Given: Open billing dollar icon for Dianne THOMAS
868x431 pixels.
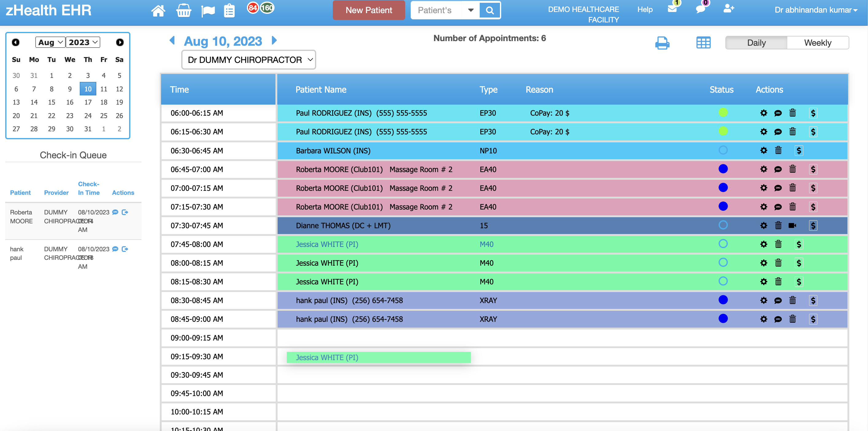Looking at the screenshot, I should point(813,225).
